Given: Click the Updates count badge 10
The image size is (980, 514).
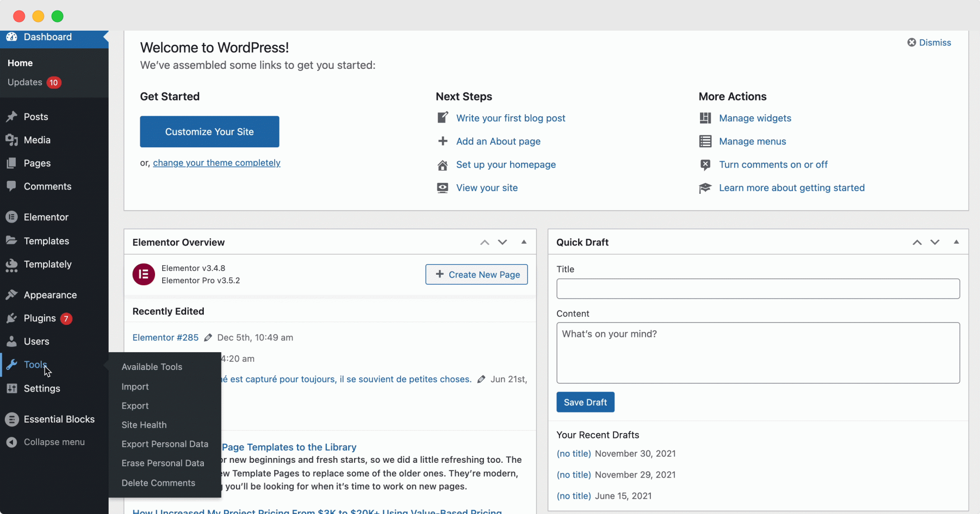Looking at the screenshot, I should [x=54, y=82].
